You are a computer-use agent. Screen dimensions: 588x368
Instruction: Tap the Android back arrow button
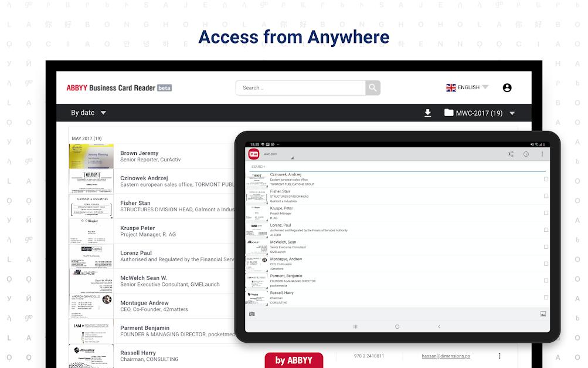point(439,327)
